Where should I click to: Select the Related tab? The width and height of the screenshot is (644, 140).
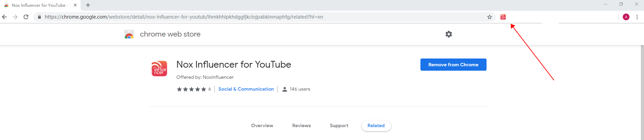click(x=376, y=125)
